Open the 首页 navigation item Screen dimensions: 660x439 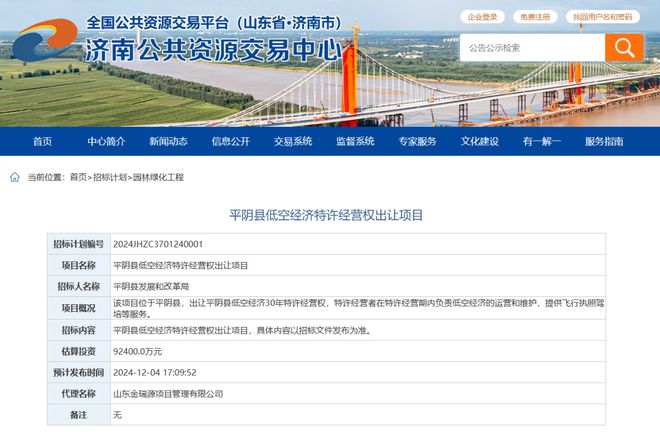point(42,141)
